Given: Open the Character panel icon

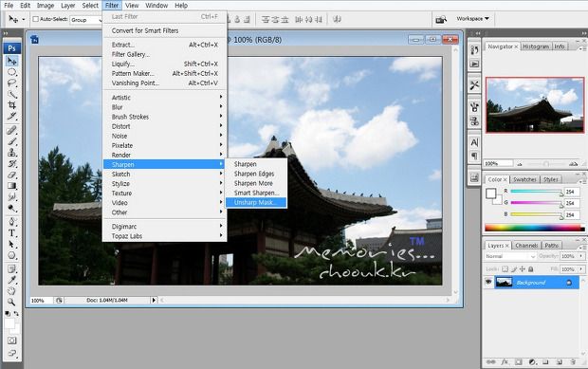Looking at the screenshot, I should [x=474, y=142].
